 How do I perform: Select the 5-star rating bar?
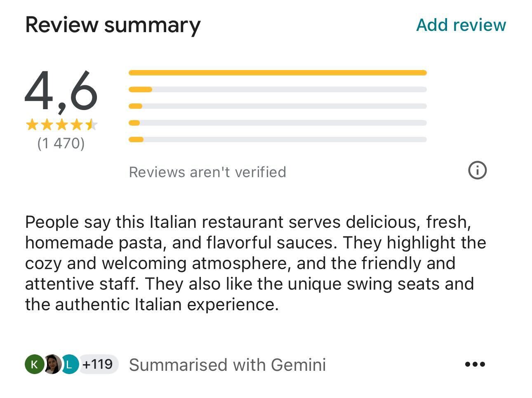(x=278, y=72)
